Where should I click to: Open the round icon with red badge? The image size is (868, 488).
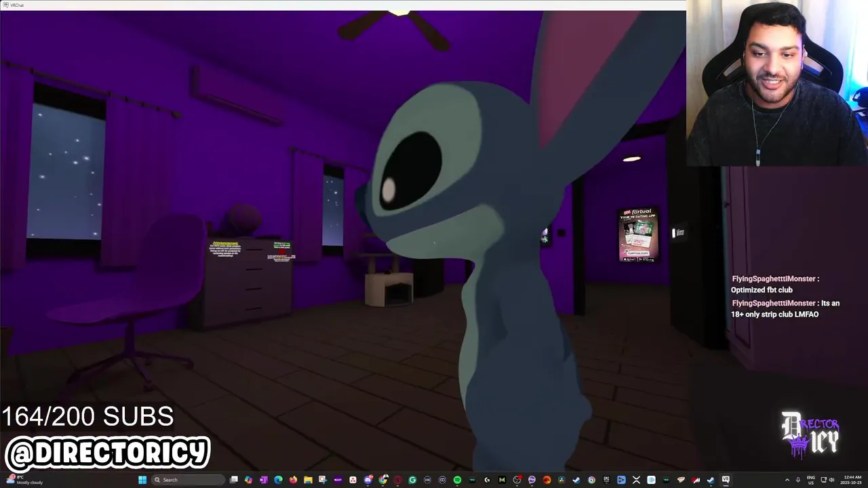[517, 480]
